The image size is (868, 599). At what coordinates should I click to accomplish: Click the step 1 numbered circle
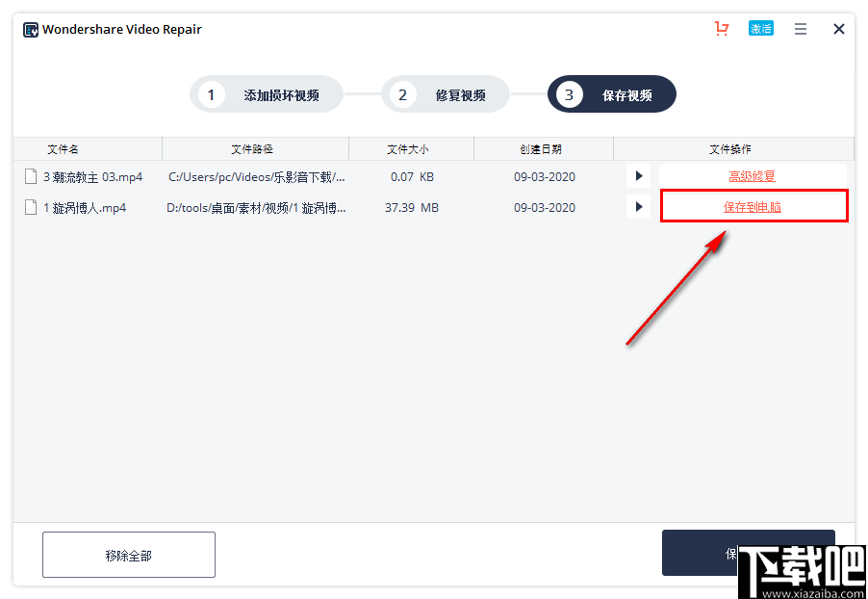[x=211, y=93]
